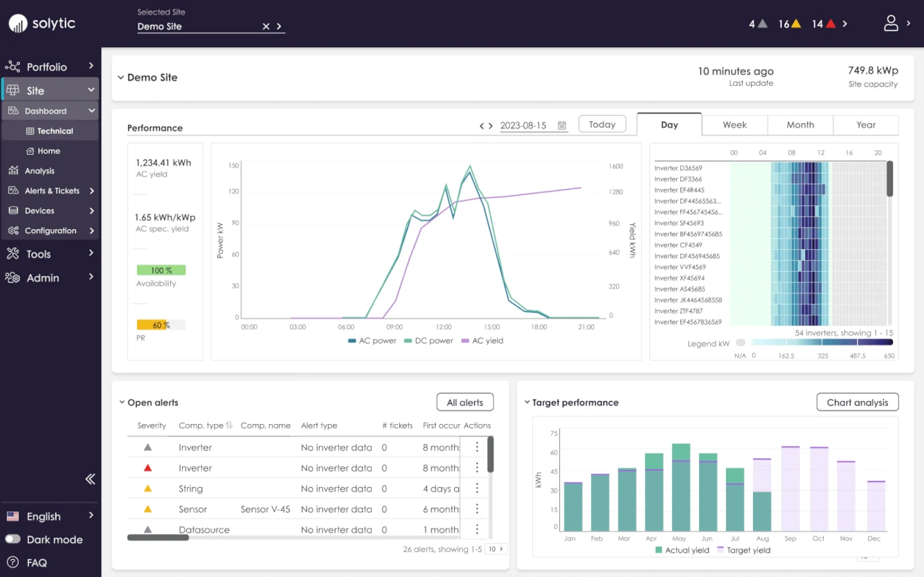The width and height of the screenshot is (924, 577).
Task: Collapse the Demo Site header panel
Action: [120, 77]
